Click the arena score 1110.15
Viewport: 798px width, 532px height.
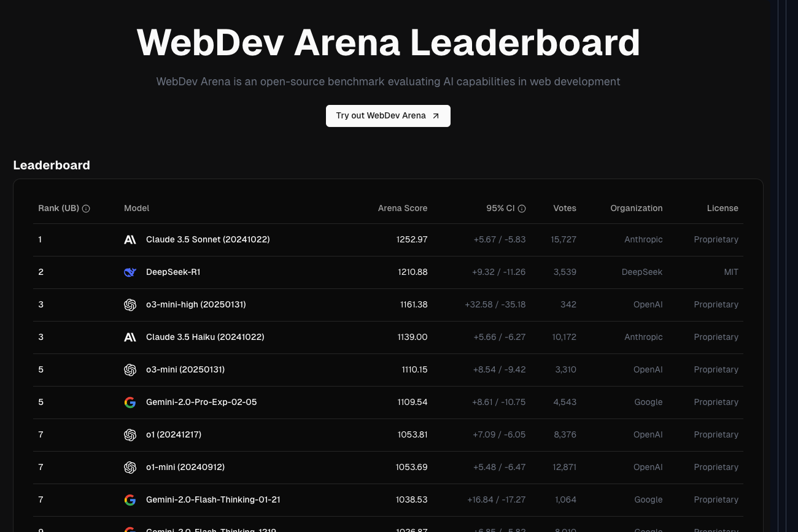pos(414,370)
